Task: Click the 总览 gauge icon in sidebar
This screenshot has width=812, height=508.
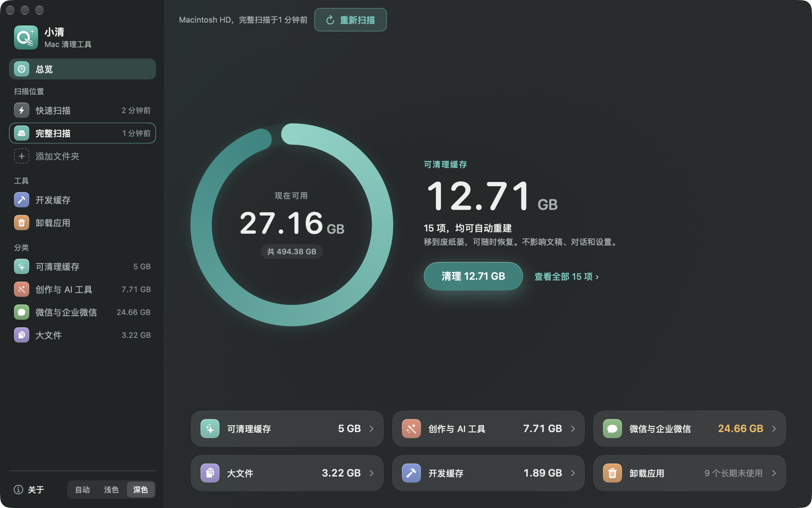Action: [x=22, y=69]
